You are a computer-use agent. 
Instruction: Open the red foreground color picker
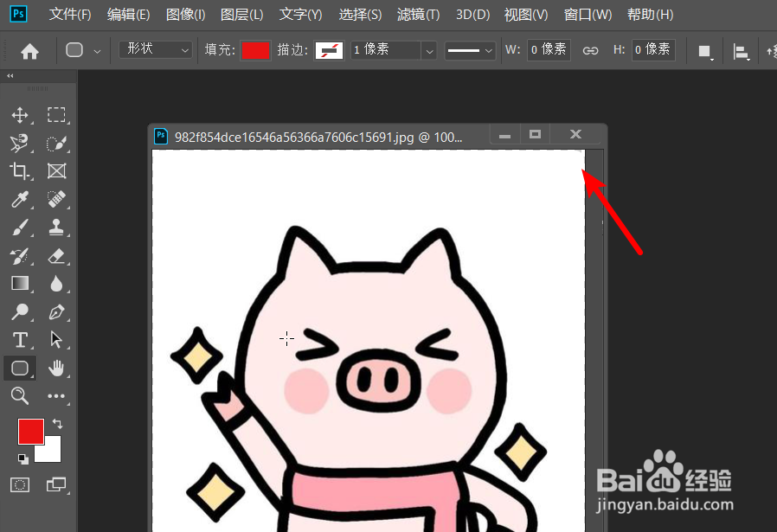click(x=31, y=432)
